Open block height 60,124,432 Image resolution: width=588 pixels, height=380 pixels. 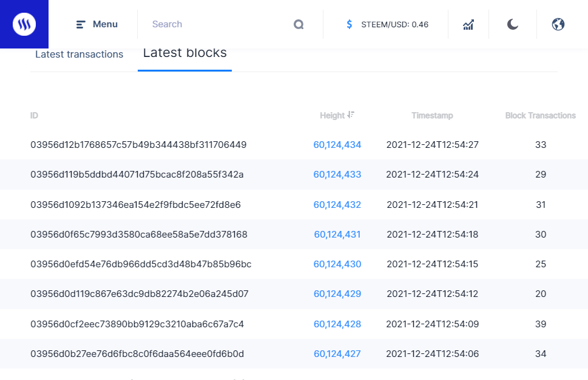(x=337, y=205)
